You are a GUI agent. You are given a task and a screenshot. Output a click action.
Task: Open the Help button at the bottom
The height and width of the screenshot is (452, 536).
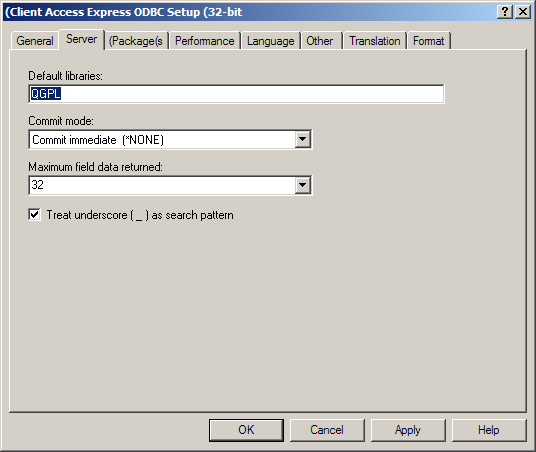[489, 430]
